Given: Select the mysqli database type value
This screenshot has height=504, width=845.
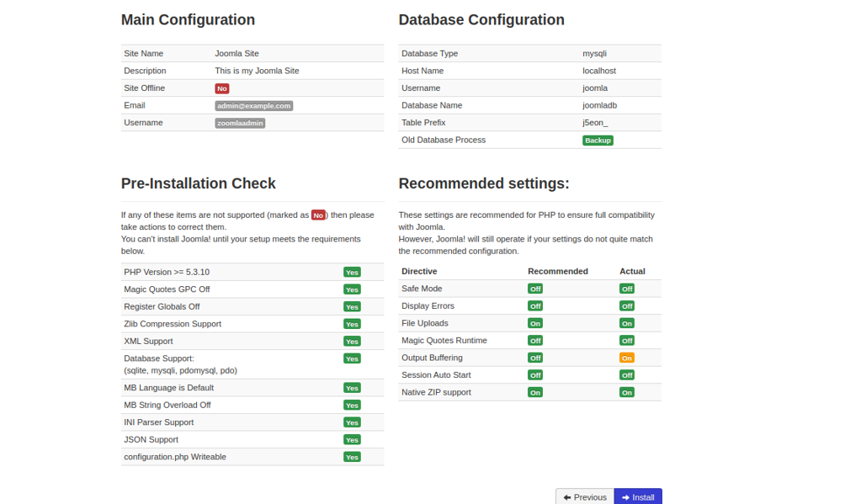Looking at the screenshot, I should [594, 53].
